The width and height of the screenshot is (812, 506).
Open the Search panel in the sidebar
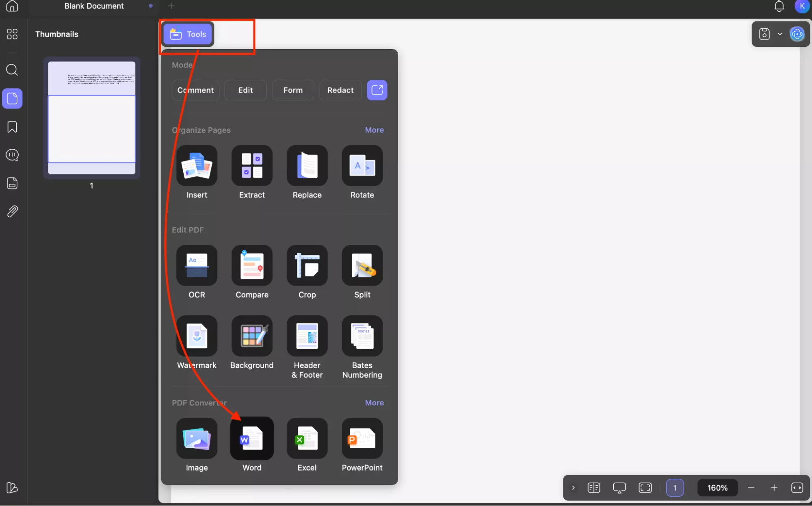click(12, 70)
